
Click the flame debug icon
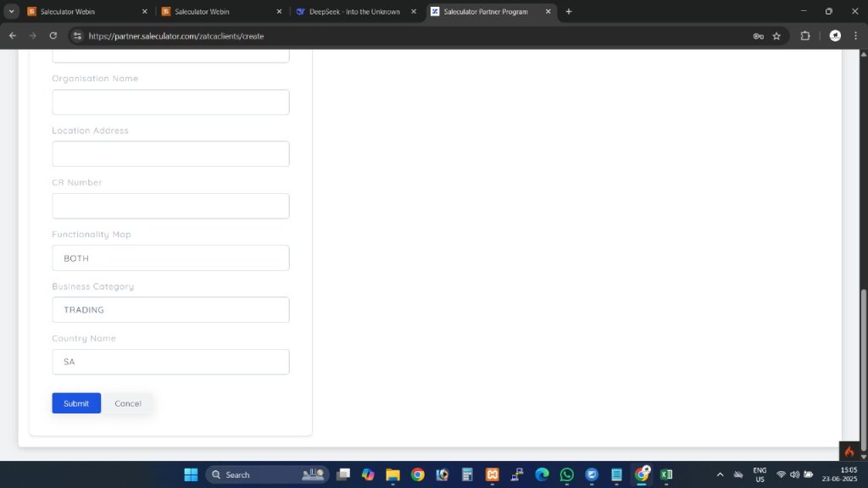[849, 451]
